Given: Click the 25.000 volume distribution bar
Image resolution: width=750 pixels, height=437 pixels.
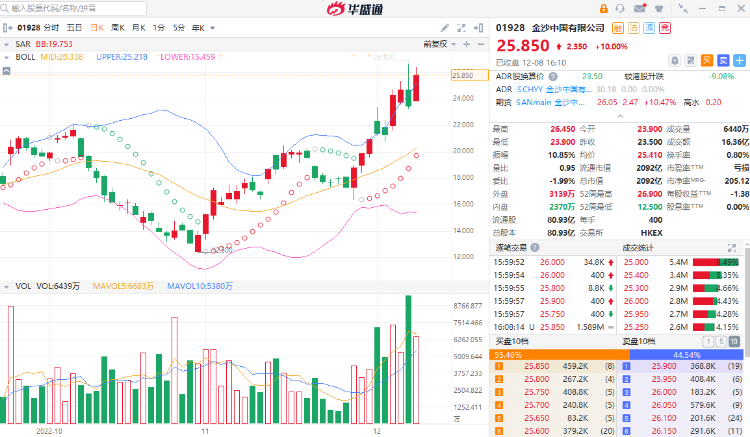Looking at the screenshot, I should pyautogui.click(x=716, y=262).
